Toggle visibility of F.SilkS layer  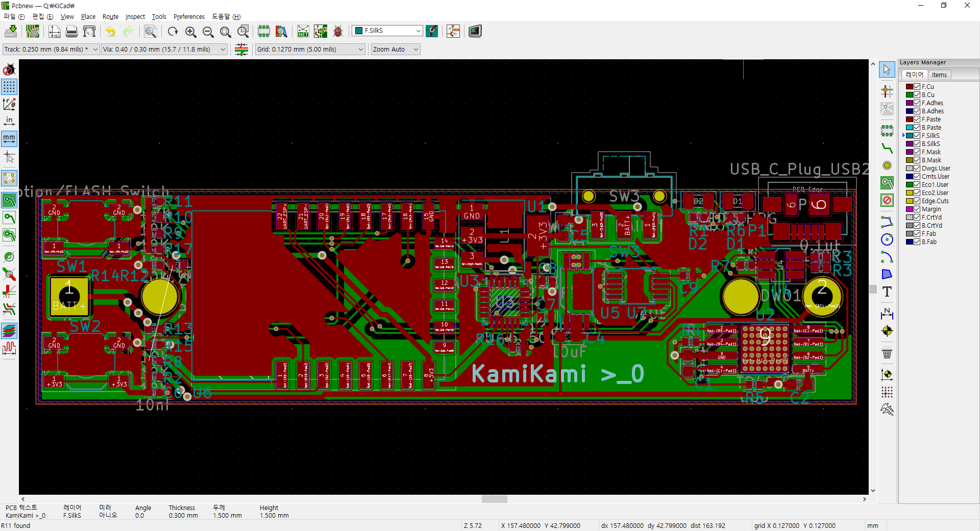click(x=917, y=136)
